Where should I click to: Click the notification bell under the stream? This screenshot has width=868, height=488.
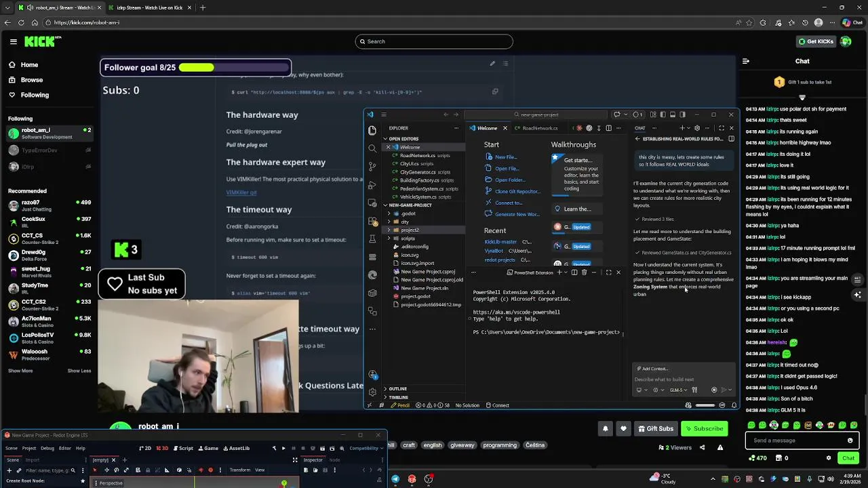pos(606,428)
